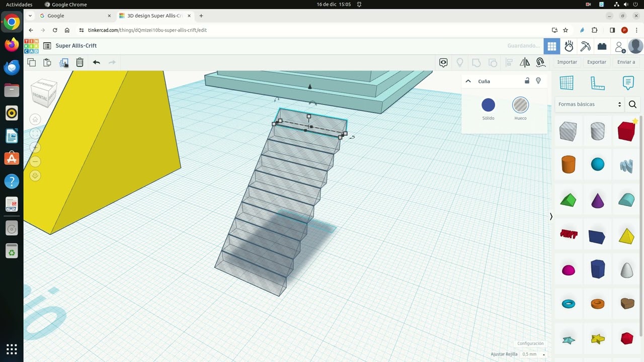Pick the Scribble shape

tap(626, 165)
